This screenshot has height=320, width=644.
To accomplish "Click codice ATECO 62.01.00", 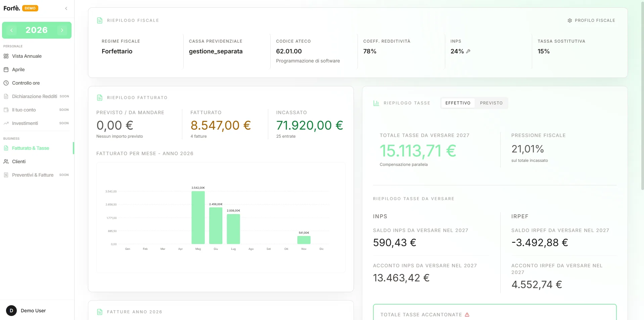I will [x=289, y=51].
